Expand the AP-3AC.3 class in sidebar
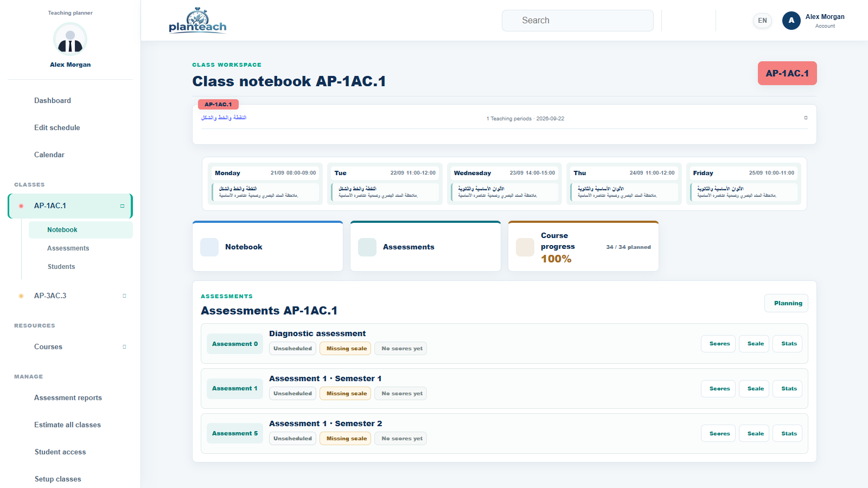868x488 pixels. pos(124,296)
